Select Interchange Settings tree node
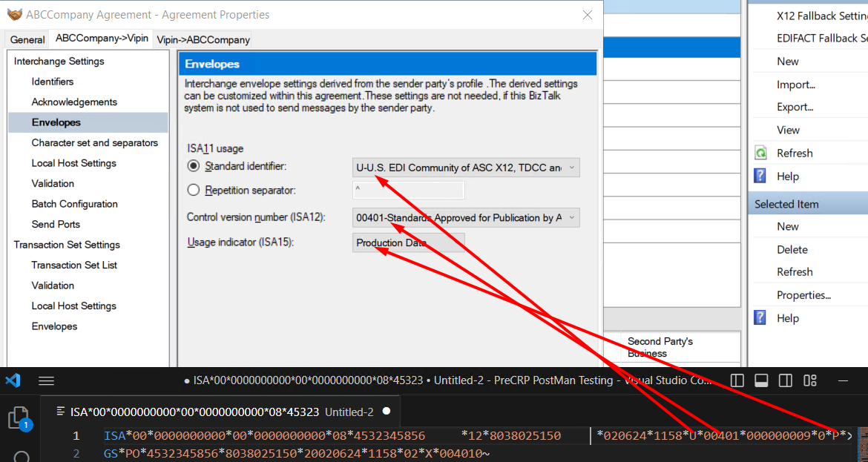The height and width of the screenshot is (462, 868). (x=59, y=61)
